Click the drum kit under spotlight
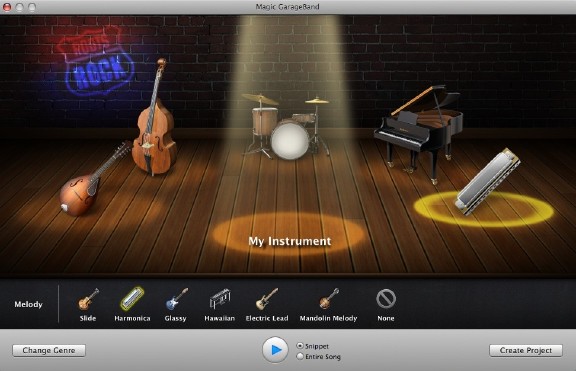The height and width of the screenshot is (371, 576). pyautogui.click(x=287, y=126)
